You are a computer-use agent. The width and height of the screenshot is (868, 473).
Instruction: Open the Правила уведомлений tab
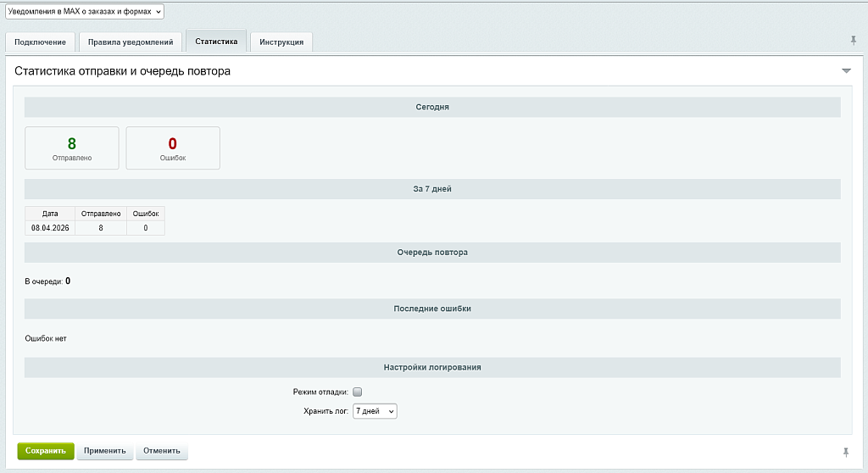tap(131, 42)
